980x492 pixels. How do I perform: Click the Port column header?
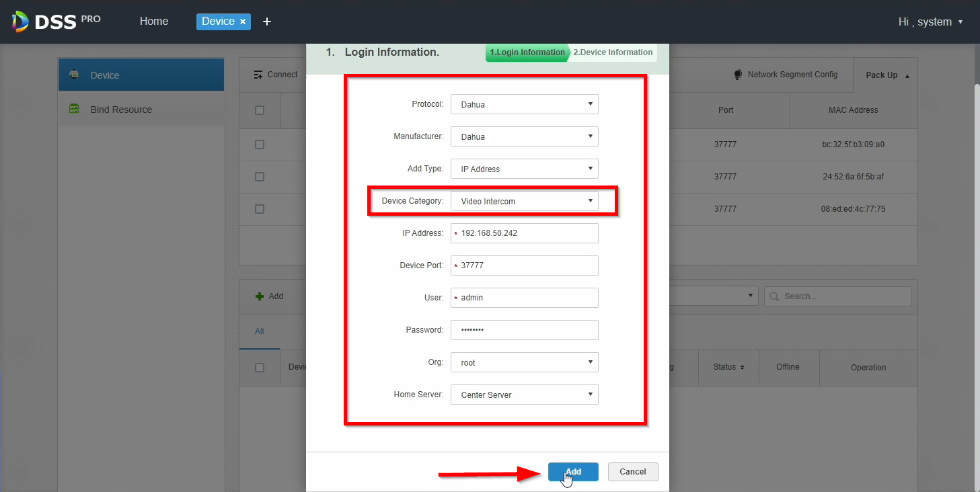(726, 110)
